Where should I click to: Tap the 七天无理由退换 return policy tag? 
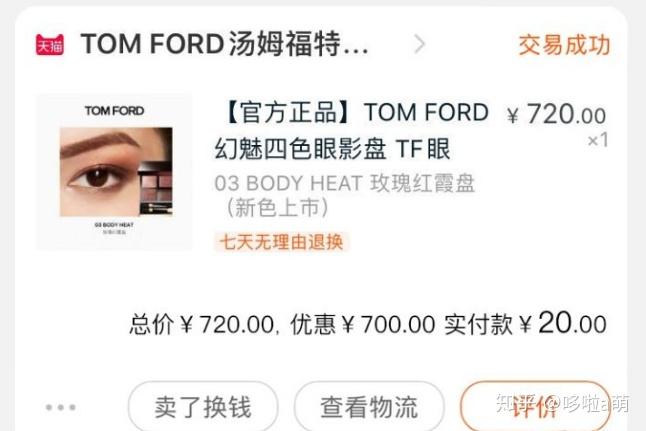(x=281, y=242)
